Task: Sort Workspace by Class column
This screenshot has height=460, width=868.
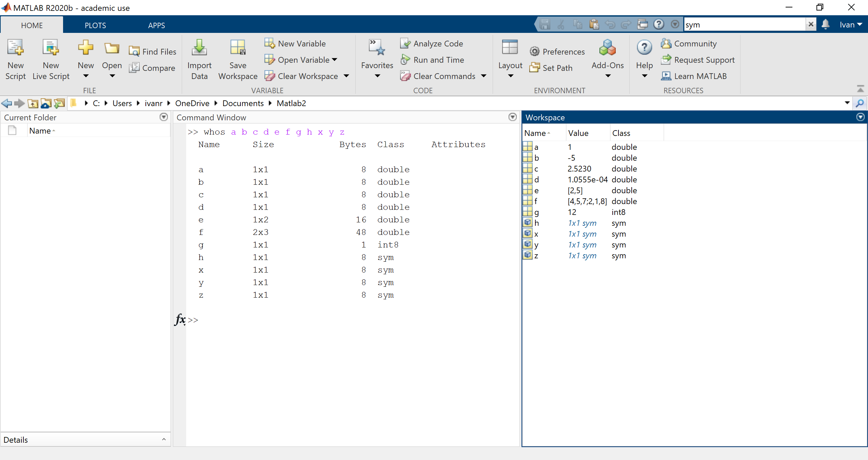Action: pyautogui.click(x=637, y=133)
